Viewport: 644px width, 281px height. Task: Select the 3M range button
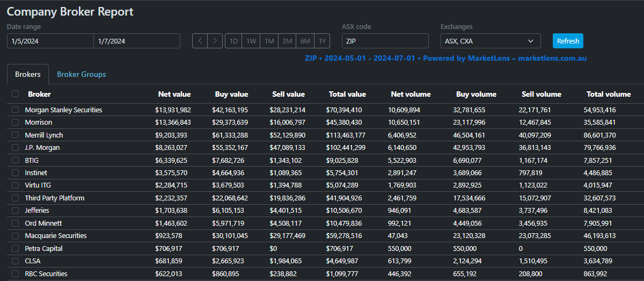click(287, 41)
